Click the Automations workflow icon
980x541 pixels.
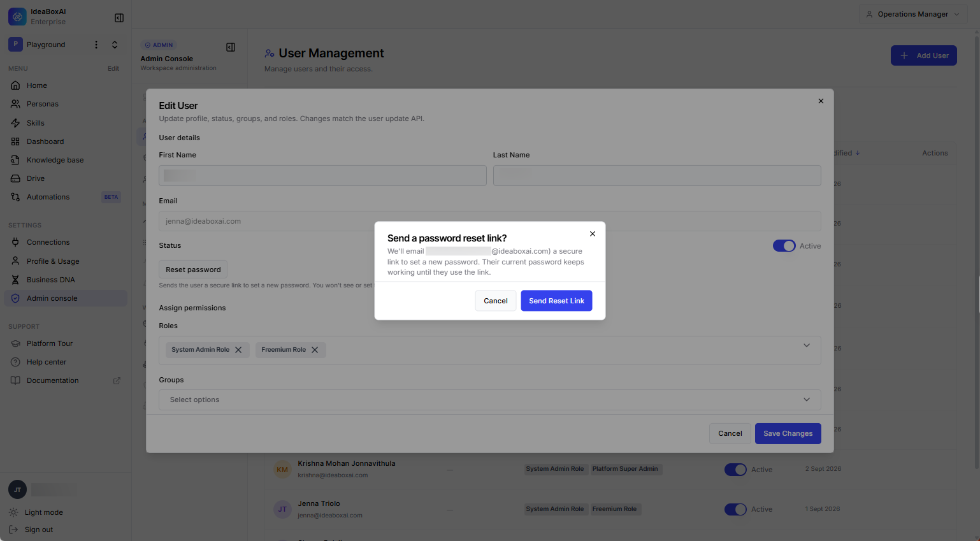tap(15, 197)
